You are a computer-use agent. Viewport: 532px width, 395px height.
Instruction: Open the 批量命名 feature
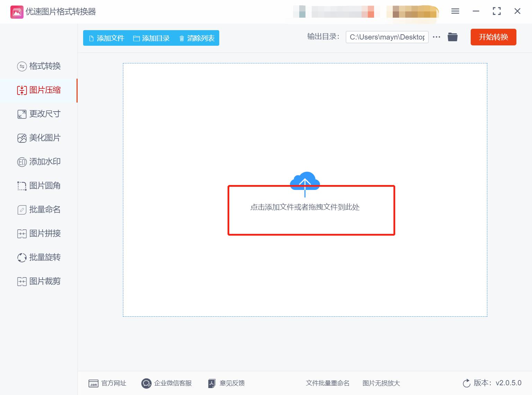coord(39,209)
